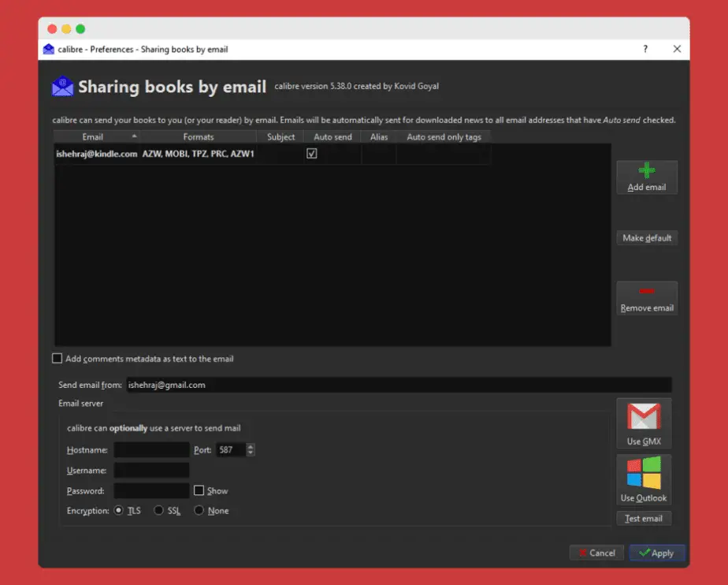Choose the Use GMX server preset
The height and width of the screenshot is (585, 728).
[644, 423]
